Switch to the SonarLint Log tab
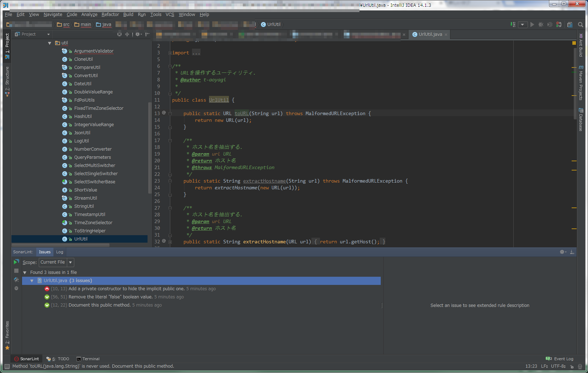This screenshot has width=588, height=373. coord(59,252)
